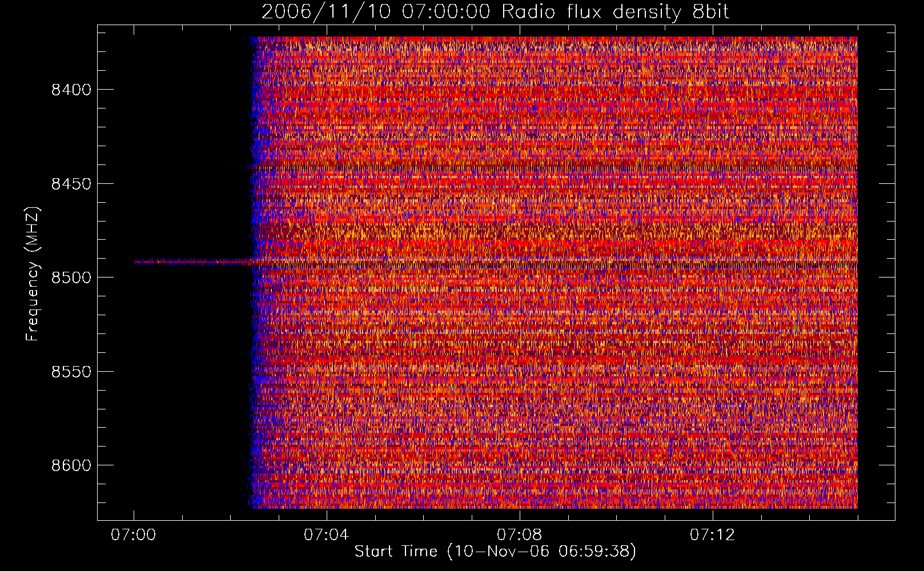Select the 8600 frequency axis label
This screenshot has width=924, height=571.
[x=71, y=465]
